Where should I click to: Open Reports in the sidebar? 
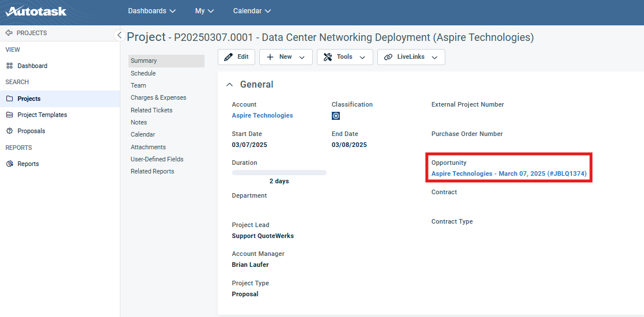tap(28, 164)
